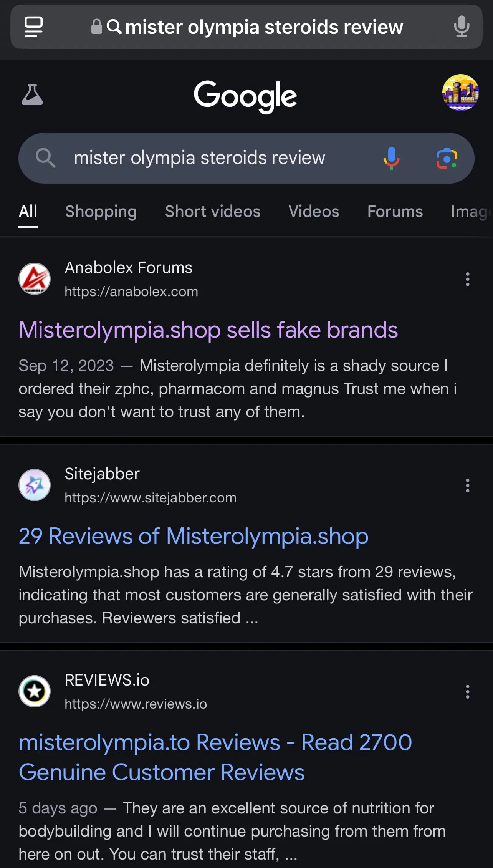Tap the address bar microphone icon
Viewport: 493px width, 868px height.
point(461,27)
